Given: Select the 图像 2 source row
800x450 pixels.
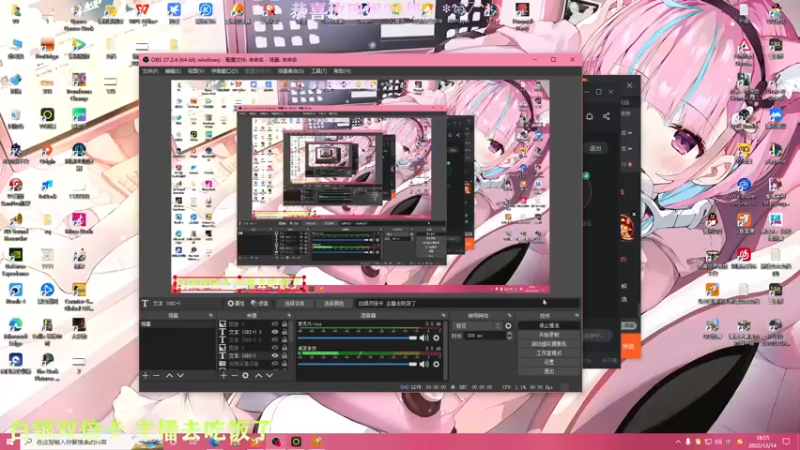Looking at the screenshot, I should pos(254,347).
